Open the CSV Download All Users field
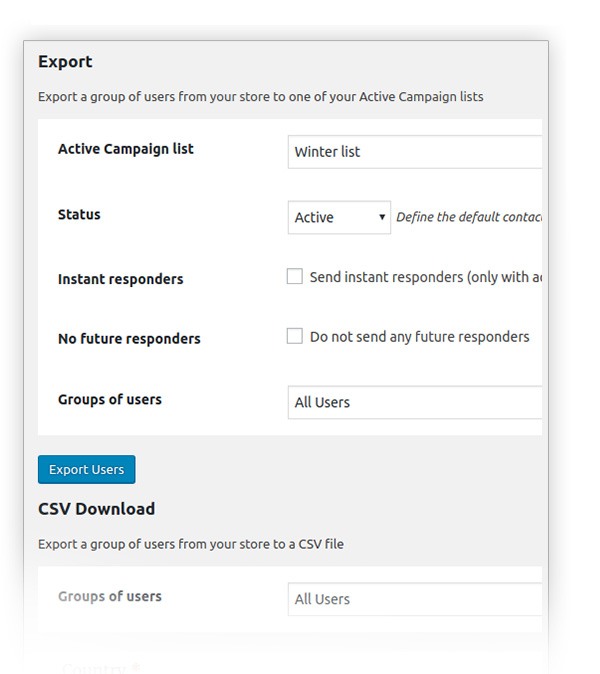 [x=414, y=599]
